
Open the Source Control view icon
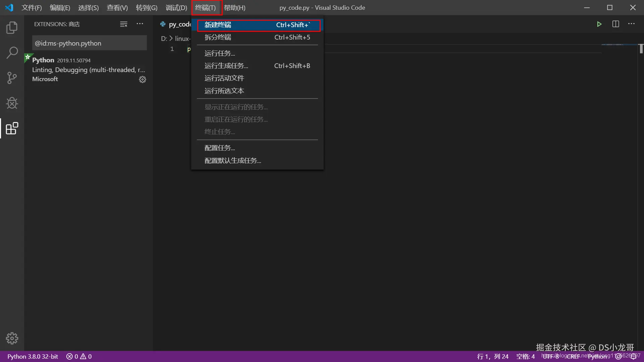tap(12, 78)
